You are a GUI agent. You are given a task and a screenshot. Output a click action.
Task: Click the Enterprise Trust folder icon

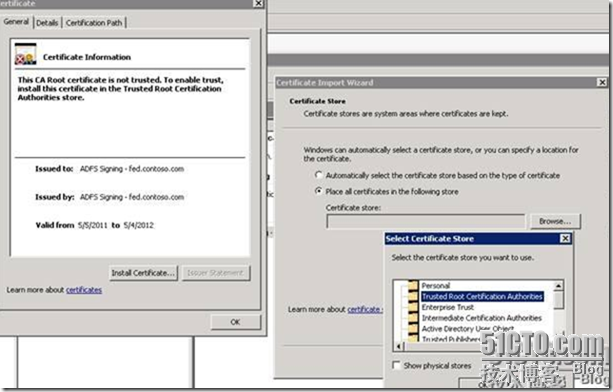413,307
